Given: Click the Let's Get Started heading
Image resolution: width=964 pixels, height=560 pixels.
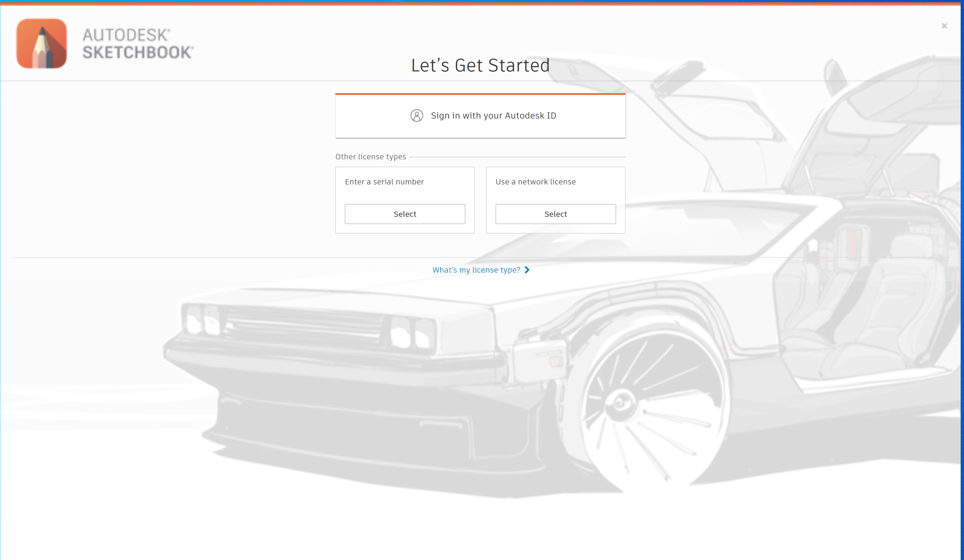Looking at the screenshot, I should 480,65.
